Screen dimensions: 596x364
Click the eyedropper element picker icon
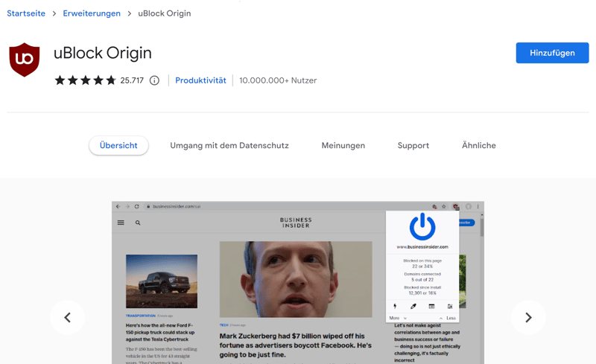pos(413,307)
